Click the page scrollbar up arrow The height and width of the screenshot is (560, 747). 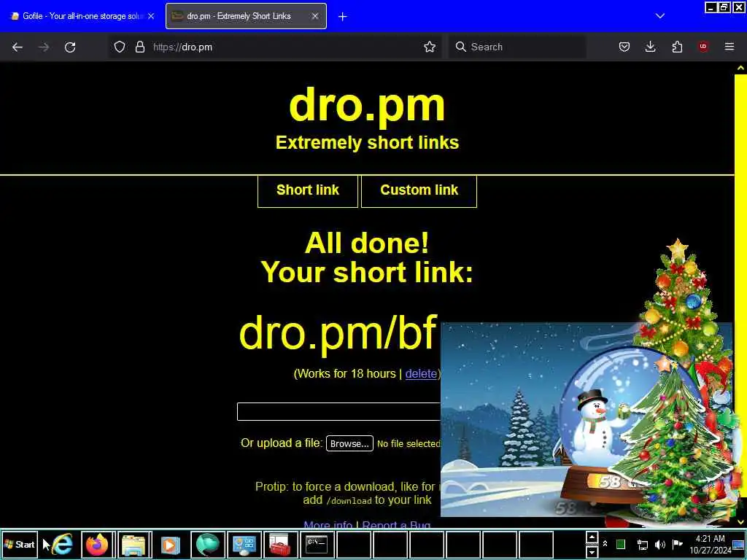pyautogui.click(x=740, y=68)
